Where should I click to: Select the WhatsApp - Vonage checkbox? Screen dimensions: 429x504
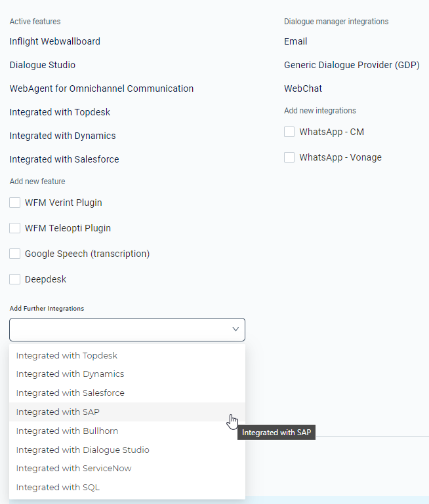point(289,157)
